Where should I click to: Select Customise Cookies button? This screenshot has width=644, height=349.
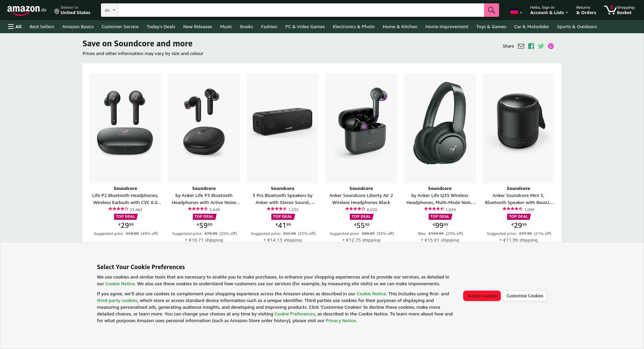click(525, 296)
